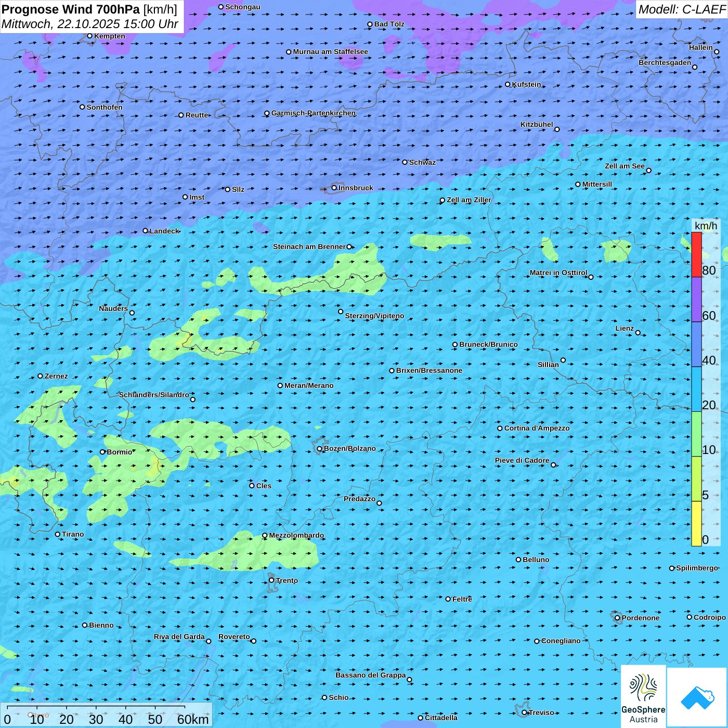Click the Silz label
Image resolution: width=728 pixels, height=728 pixels.
click(238, 189)
